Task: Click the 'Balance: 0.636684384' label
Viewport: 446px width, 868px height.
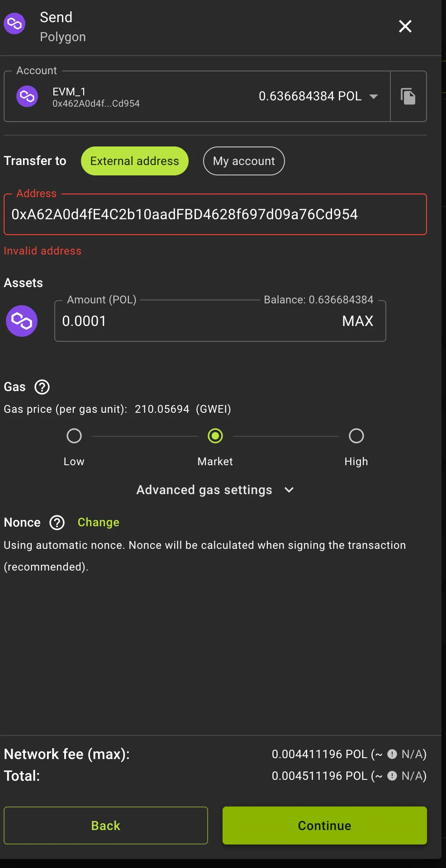Action: point(318,300)
